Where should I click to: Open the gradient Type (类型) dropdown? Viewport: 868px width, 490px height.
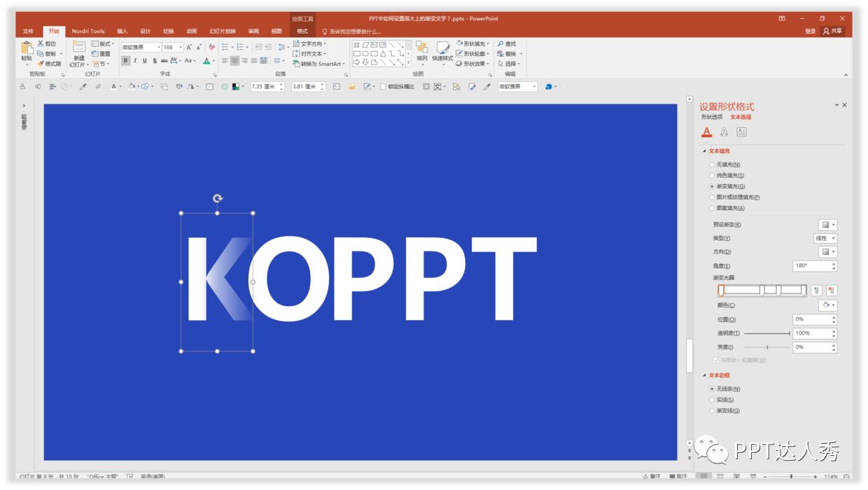[826, 238]
